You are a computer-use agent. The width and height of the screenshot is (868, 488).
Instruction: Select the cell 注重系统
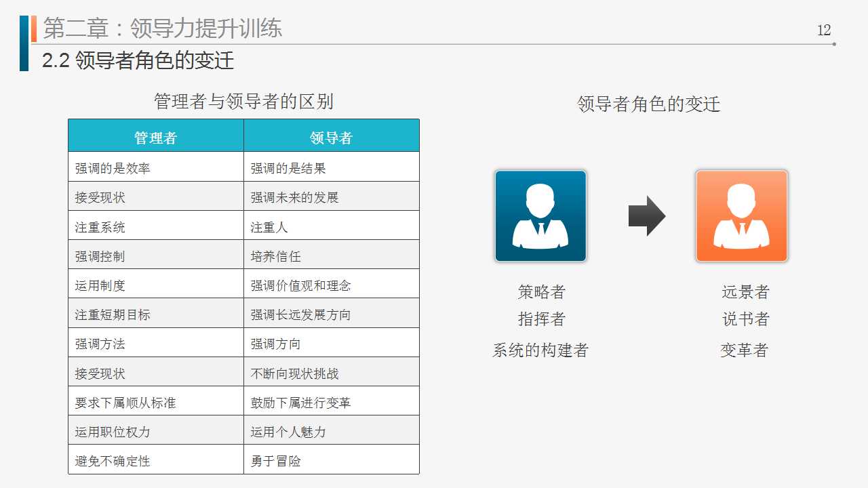156,225
